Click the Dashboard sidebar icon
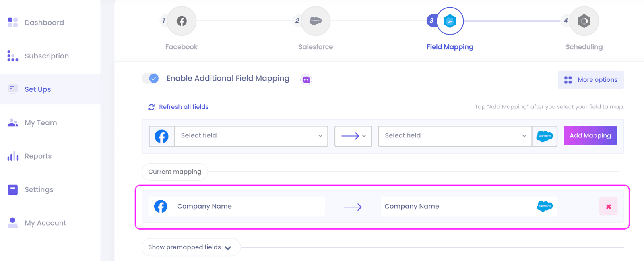644x261 pixels. 13,22
